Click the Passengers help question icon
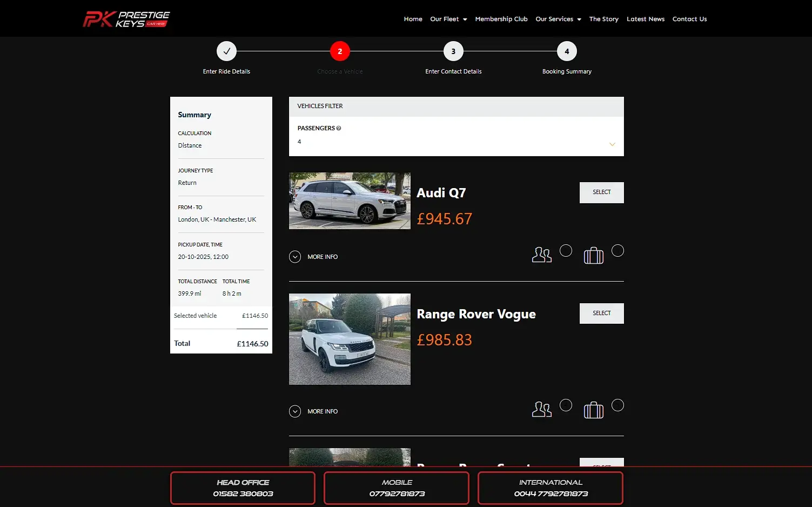The image size is (812, 507). 339,129
